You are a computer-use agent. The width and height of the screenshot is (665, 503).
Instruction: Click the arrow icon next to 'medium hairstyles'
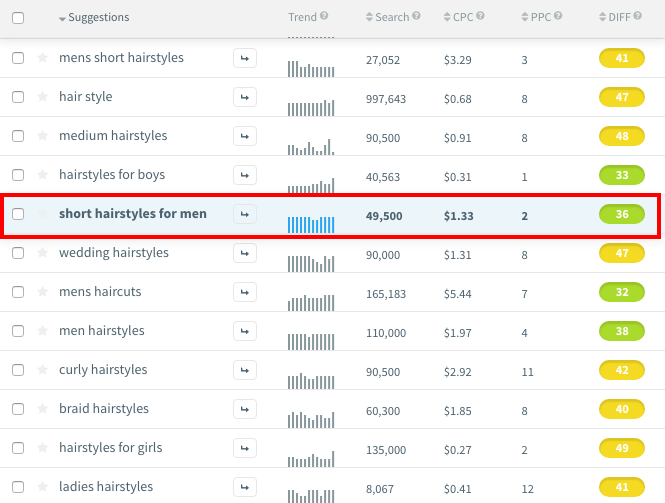pos(244,136)
